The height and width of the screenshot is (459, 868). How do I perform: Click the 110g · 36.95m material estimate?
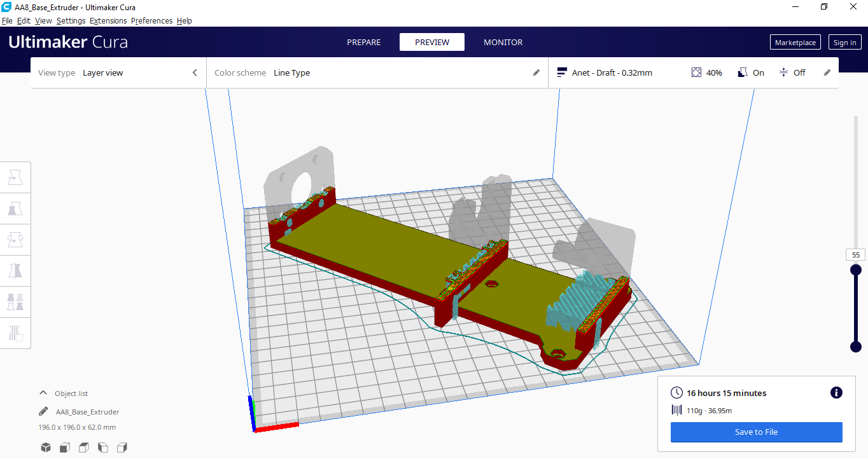710,410
